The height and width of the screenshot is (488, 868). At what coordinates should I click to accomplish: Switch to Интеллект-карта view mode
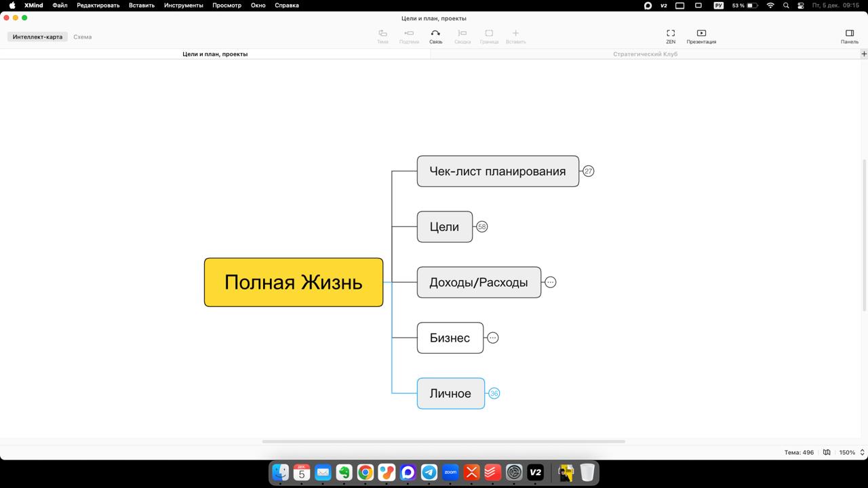(37, 37)
